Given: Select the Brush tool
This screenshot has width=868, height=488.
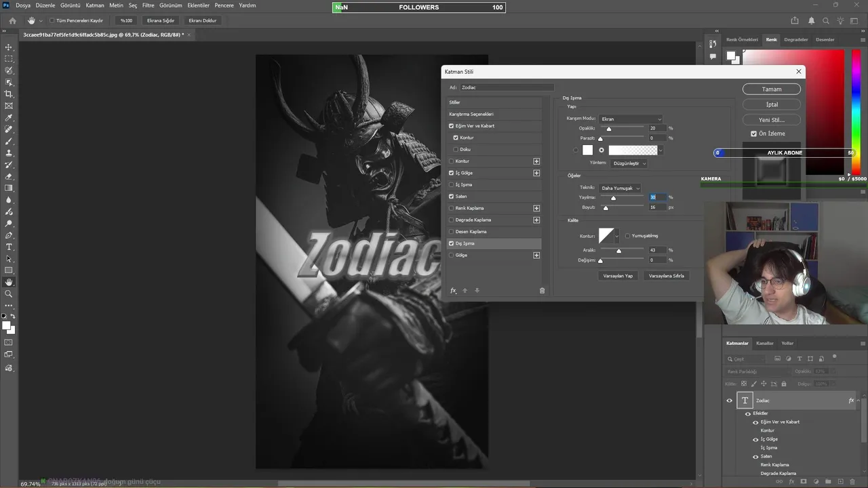Looking at the screenshot, I should [9, 141].
